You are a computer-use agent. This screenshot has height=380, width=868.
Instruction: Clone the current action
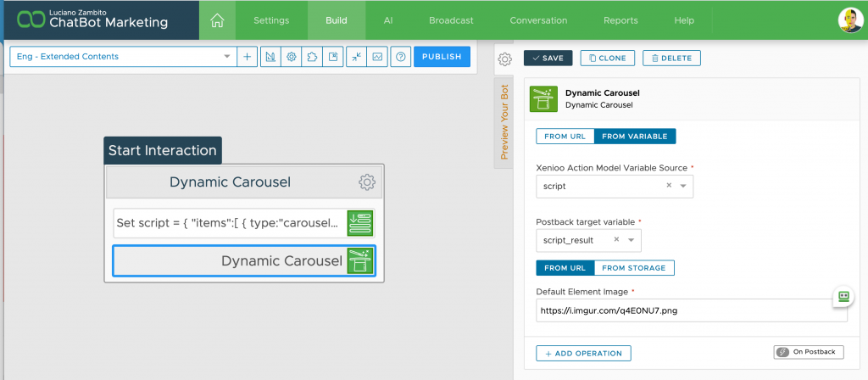tap(607, 59)
